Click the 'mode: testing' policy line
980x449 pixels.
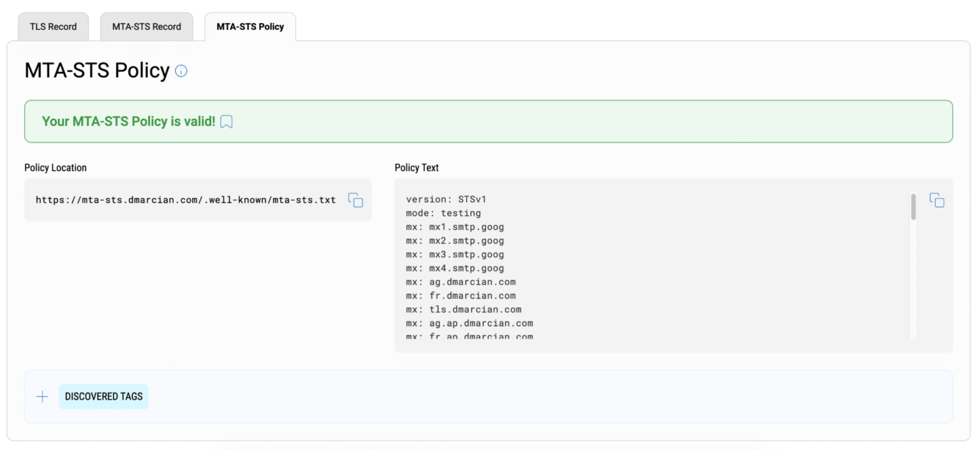(x=443, y=213)
